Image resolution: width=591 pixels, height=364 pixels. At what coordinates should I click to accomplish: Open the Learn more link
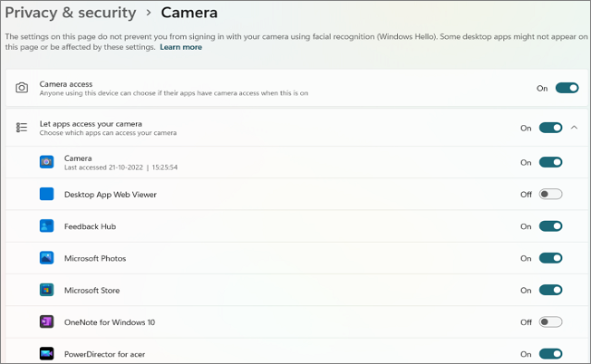[181, 47]
